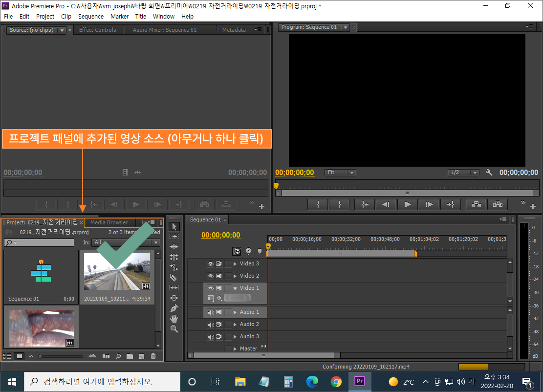The height and width of the screenshot is (392, 543).
Task: Step back one frame in Program monitor
Action: click(386, 204)
